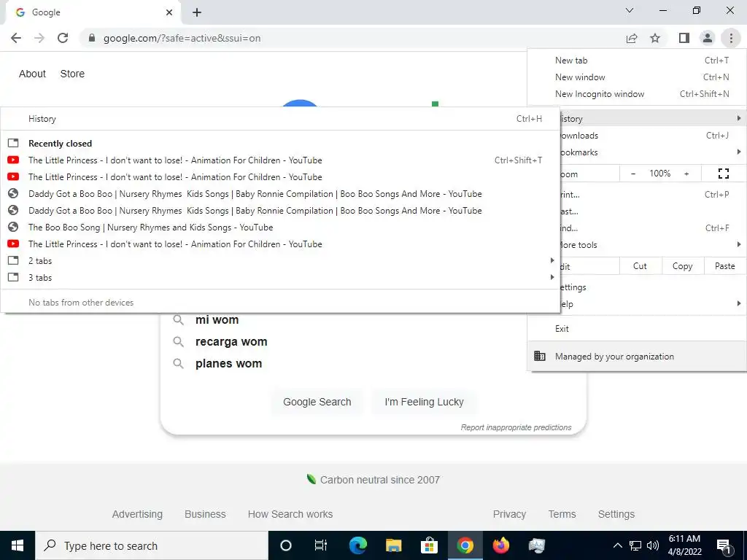Open Cortana circle icon on taskbar
Image resolution: width=747 pixels, height=560 pixels.
286,545
